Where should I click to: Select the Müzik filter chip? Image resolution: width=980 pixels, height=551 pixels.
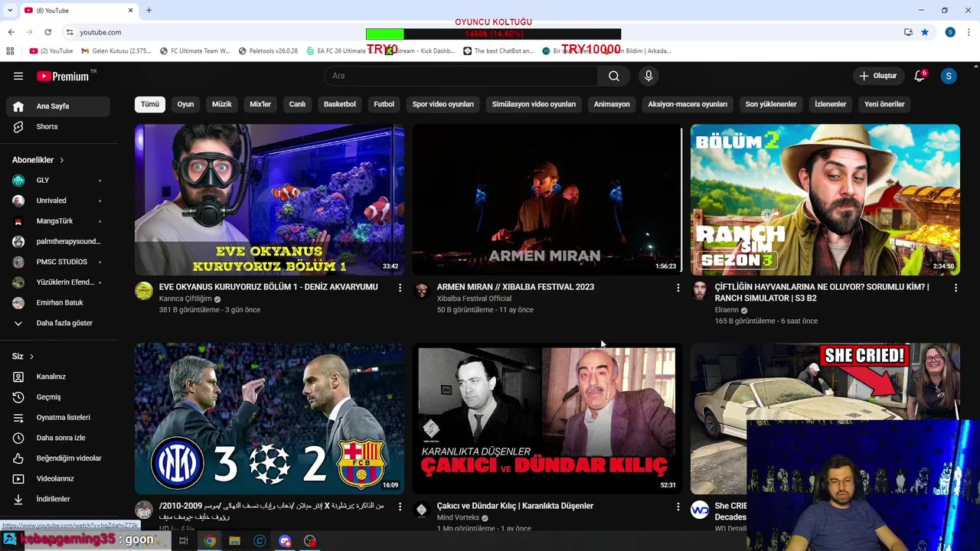(222, 104)
